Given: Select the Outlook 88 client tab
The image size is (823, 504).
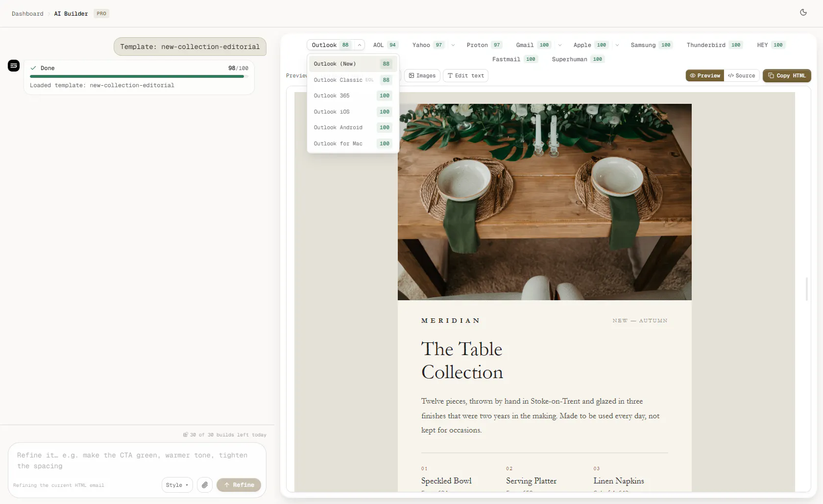Looking at the screenshot, I should [x=331, y=45].
